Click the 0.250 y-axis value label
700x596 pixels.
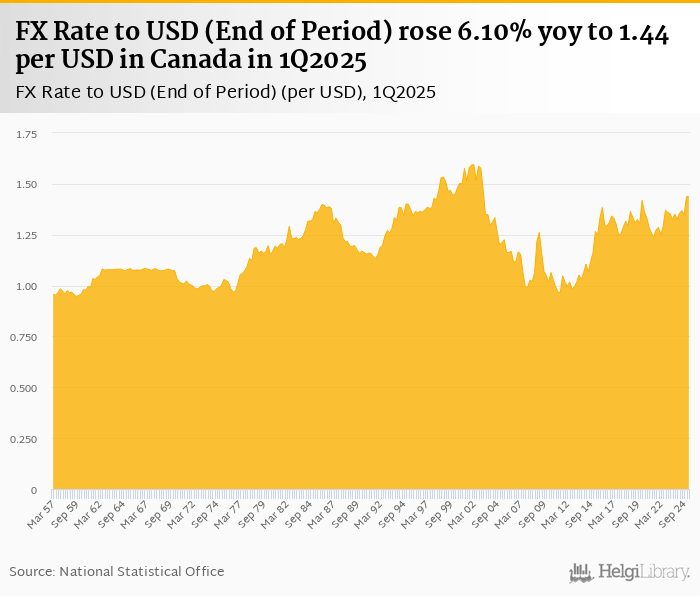click(x=24, y=440)
